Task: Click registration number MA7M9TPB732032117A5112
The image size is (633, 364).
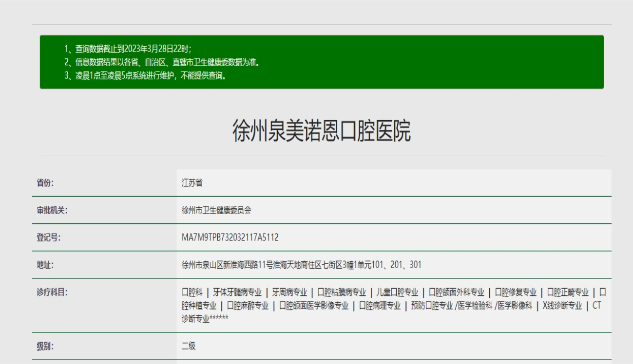Action: point(230,237)
